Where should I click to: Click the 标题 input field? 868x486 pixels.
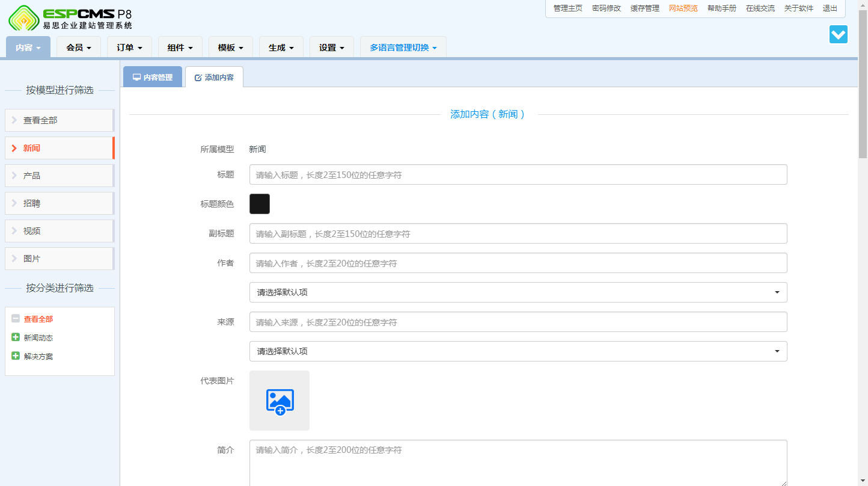click(518, 174)
